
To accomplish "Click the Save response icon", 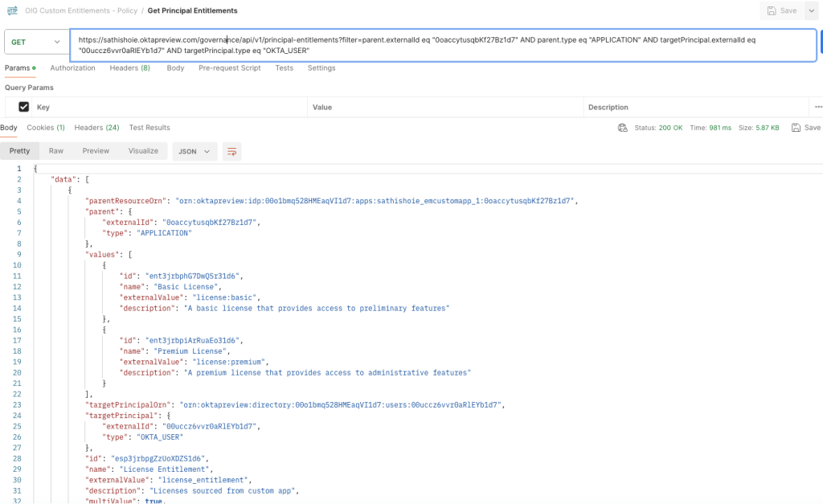I will click(796, 128).
